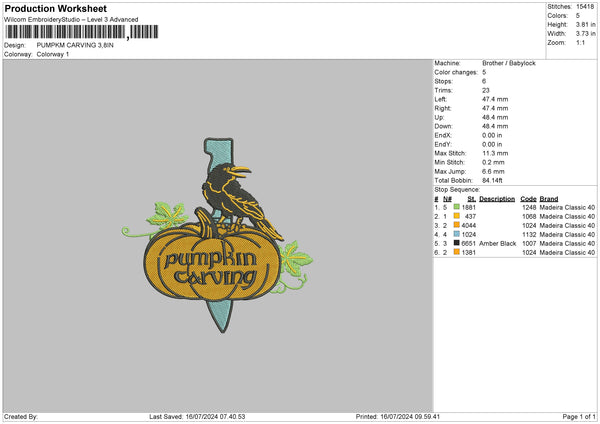Viewport: 600px width, 424px height.
Task: Click the orange swatch beside stitch count 4044
Action: click(x=457, y=225)
